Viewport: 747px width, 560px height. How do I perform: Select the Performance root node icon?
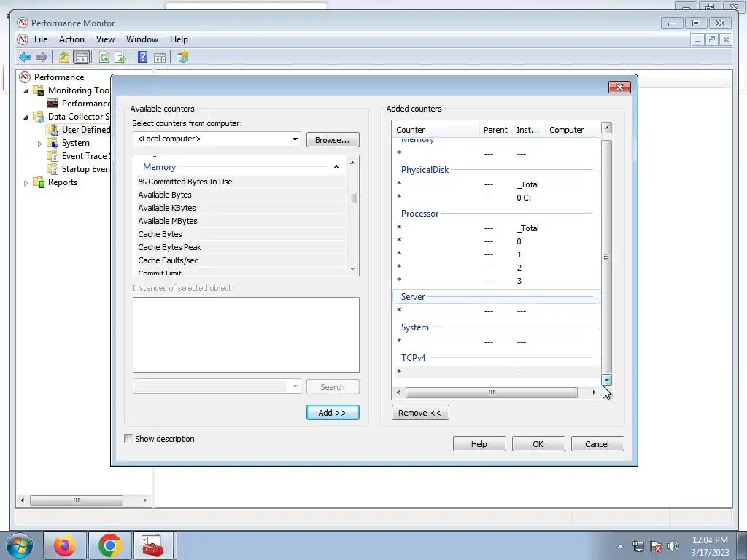coord(25,77)
